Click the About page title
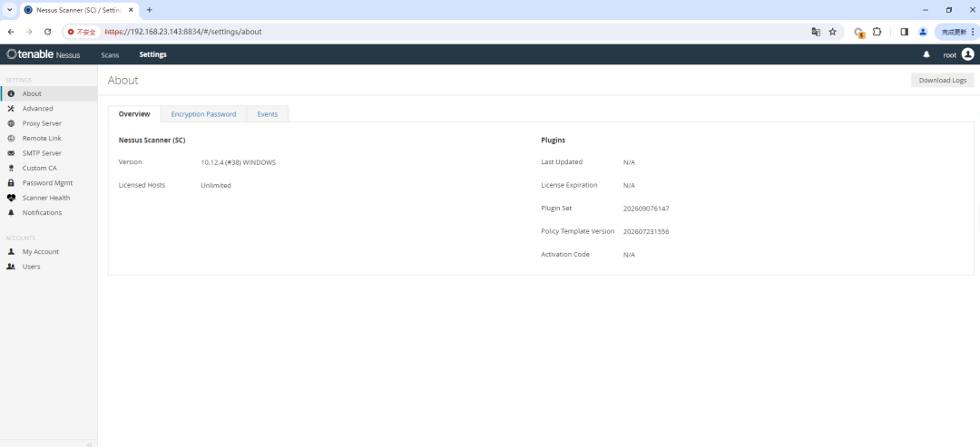The width and height of the screenshot is (980, 447). [x=123, y=80]
